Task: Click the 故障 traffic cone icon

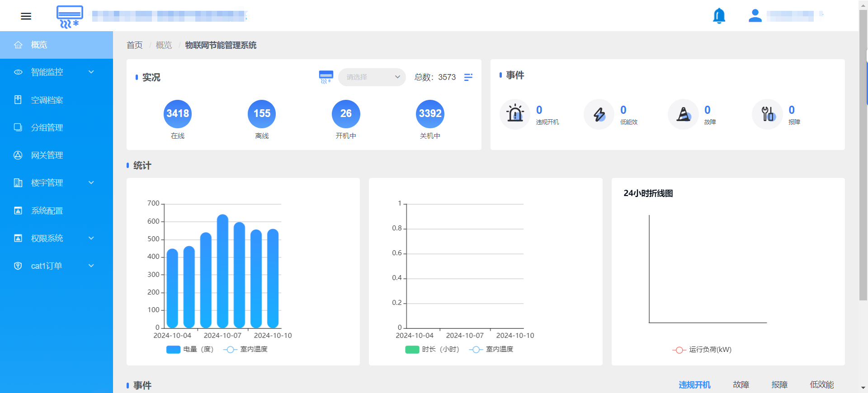Action: click(683, 114)
